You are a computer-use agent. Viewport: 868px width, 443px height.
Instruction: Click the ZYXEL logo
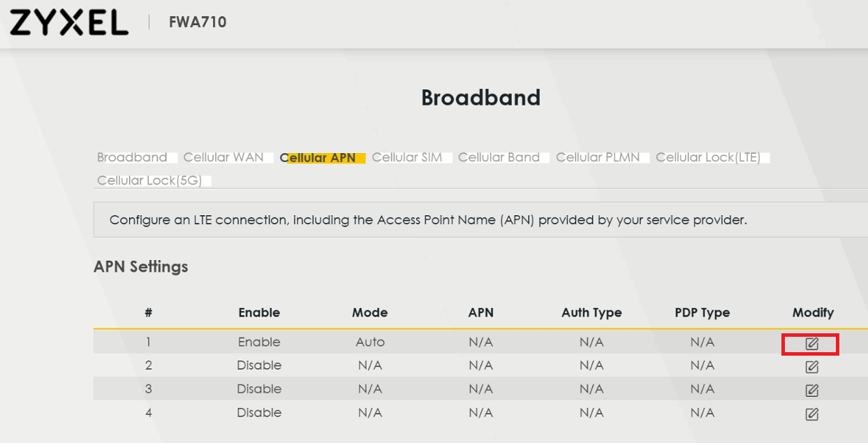coord(69,22)
